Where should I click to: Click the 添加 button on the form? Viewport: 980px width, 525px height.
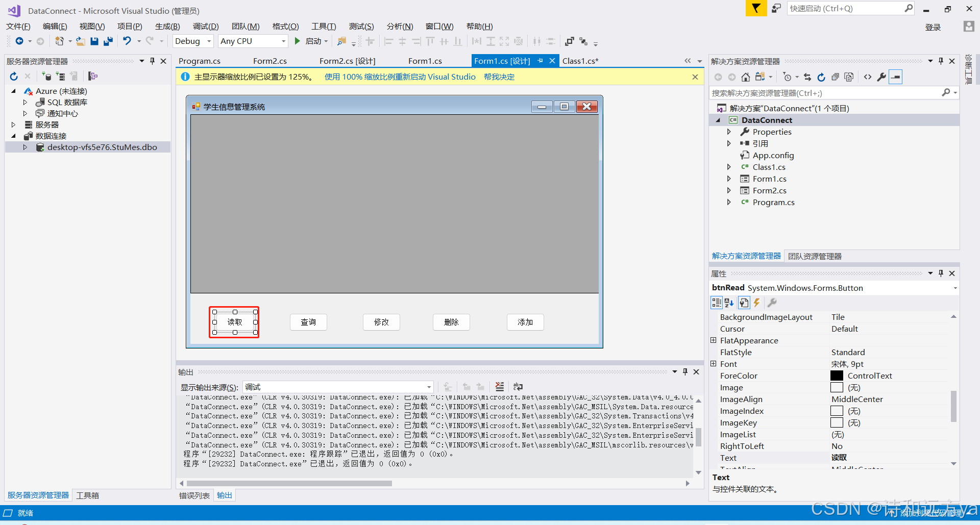point(525,322)
